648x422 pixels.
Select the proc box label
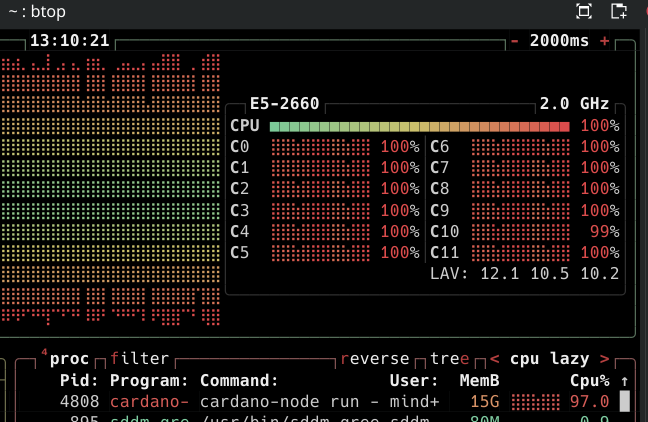point(69,359)
